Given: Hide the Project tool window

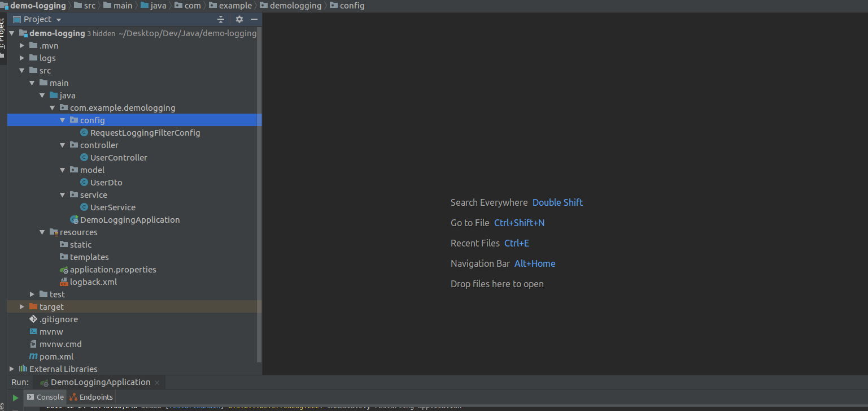Looking at the screenshot, I should [254, 19].
